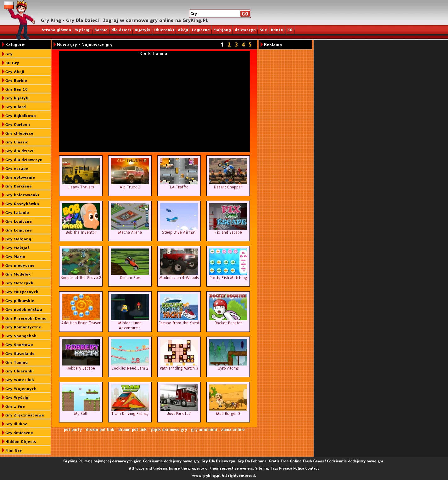Click into the Gry search field
The height and width of the screenshot is (480, 448).
[x=215, y=14]
